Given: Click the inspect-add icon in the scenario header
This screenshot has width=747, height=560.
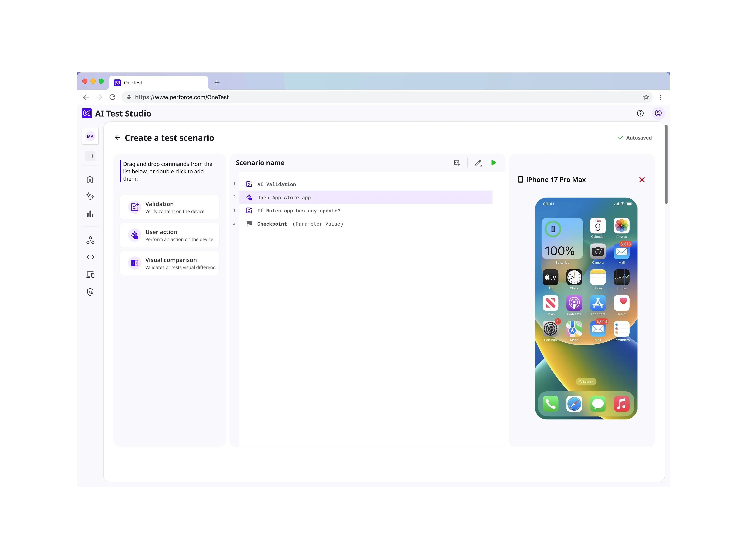Looking at the screenshot, I should [x=457, y=163].
